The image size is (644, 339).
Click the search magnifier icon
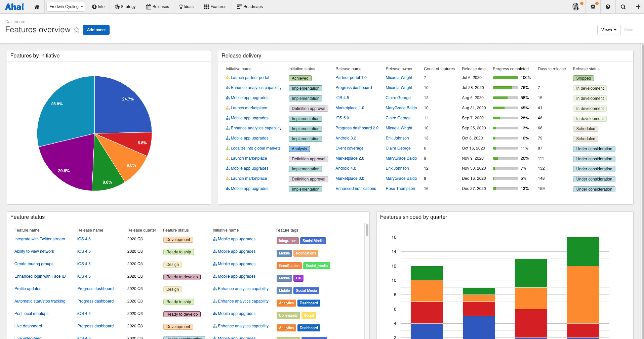pyautogui.click(x=623, y=7)
